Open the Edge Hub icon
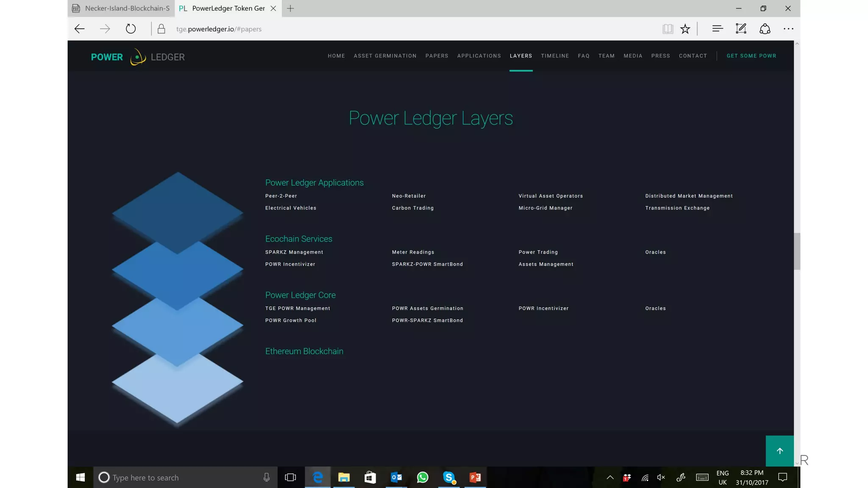868x488 pixels. tap(717, 29)
